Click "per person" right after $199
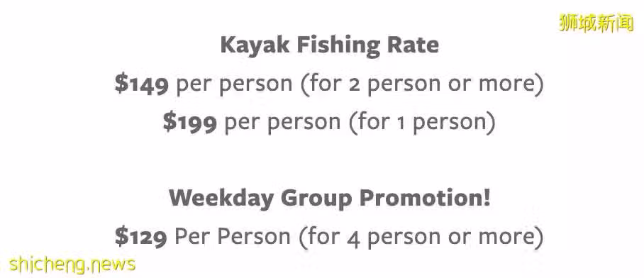Screen dimensions: 644x278 click(x=282, y=123)
